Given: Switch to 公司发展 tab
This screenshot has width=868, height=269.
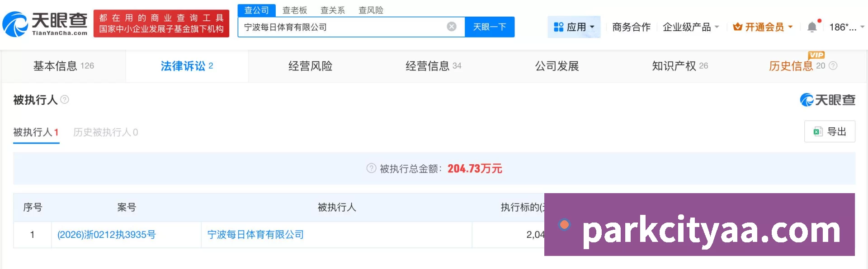Looking at the screenshot, I should coord(557,66).
